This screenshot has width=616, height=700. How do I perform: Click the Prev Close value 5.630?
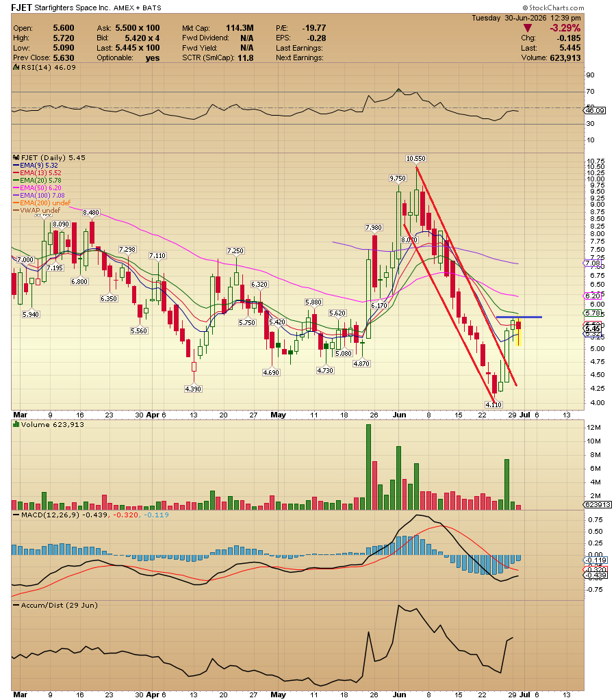click(x=64, y=57)
